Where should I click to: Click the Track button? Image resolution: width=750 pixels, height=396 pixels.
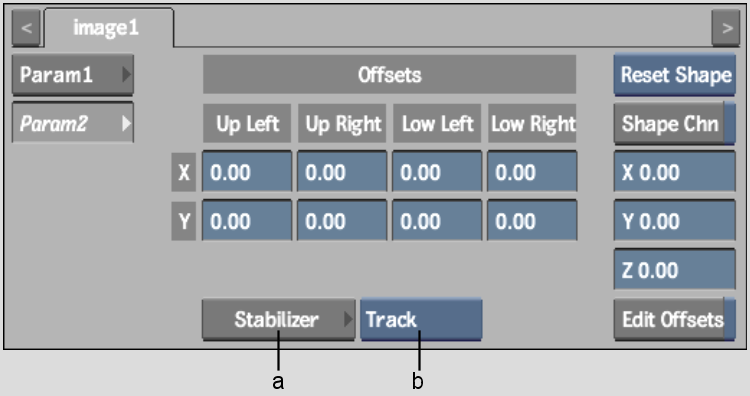[421, 319]
